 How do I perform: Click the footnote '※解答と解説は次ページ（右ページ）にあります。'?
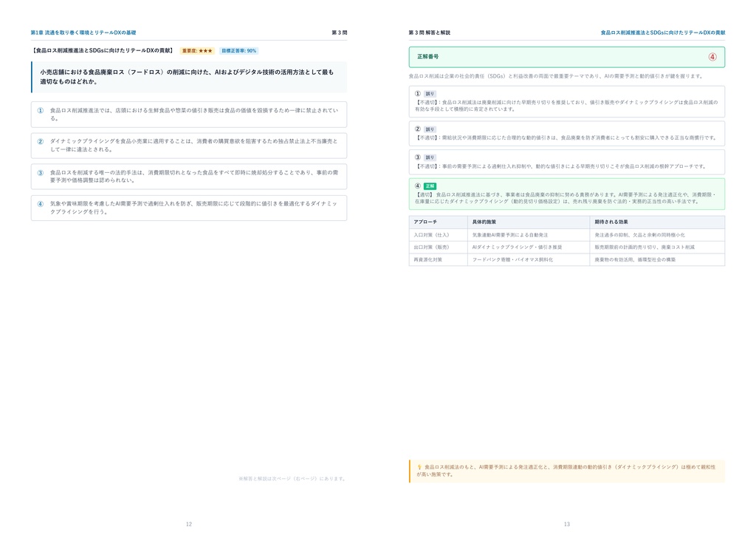292,479
